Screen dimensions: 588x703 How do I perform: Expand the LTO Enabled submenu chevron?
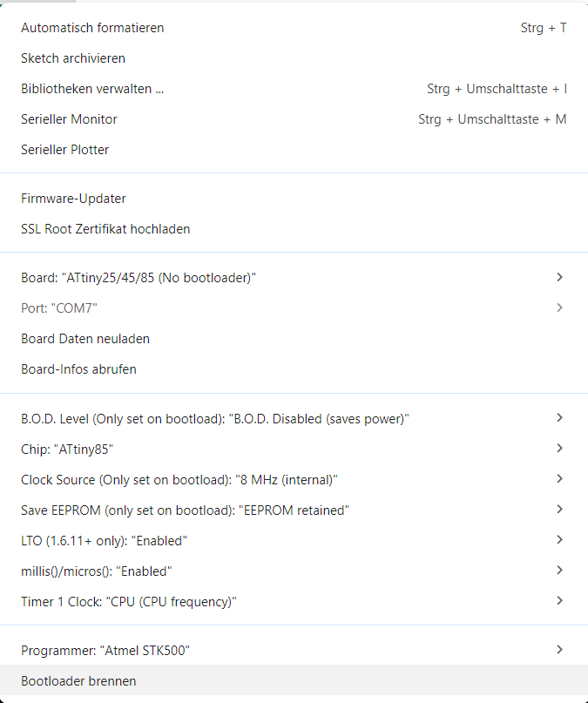(x=559, y=540)
